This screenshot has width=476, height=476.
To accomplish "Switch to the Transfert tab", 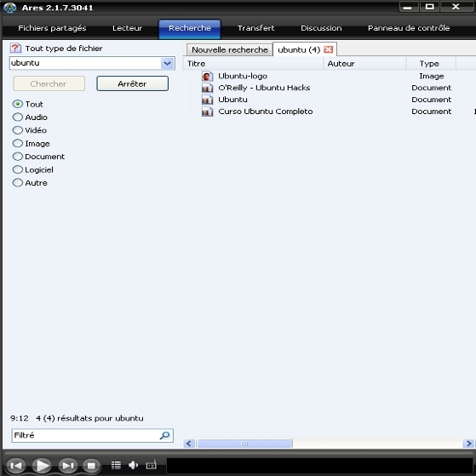I will pos(256,28).
